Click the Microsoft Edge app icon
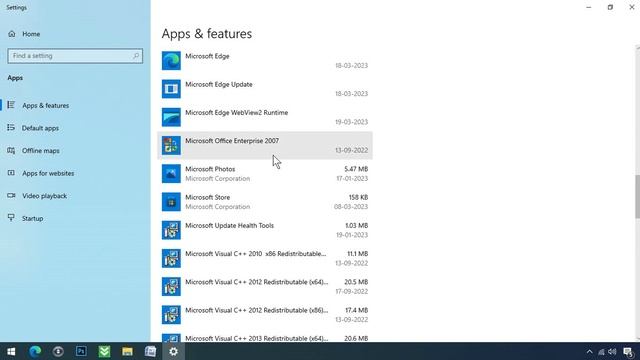 point(171,61)
